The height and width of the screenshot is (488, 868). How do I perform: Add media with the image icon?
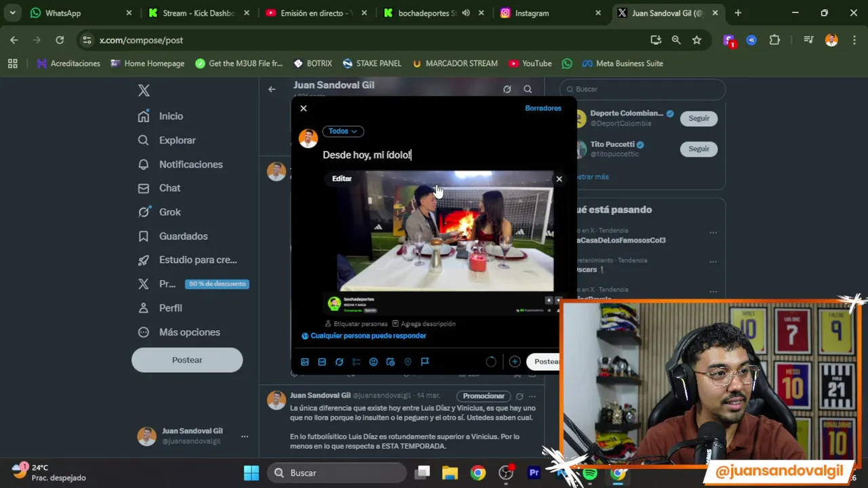coord(304,362)
